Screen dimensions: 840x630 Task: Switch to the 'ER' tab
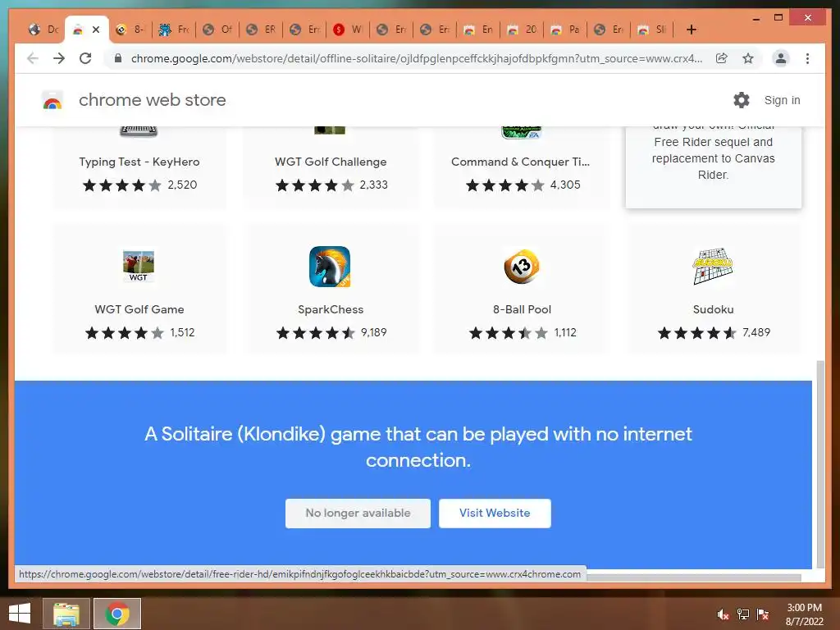coord(261,30)
